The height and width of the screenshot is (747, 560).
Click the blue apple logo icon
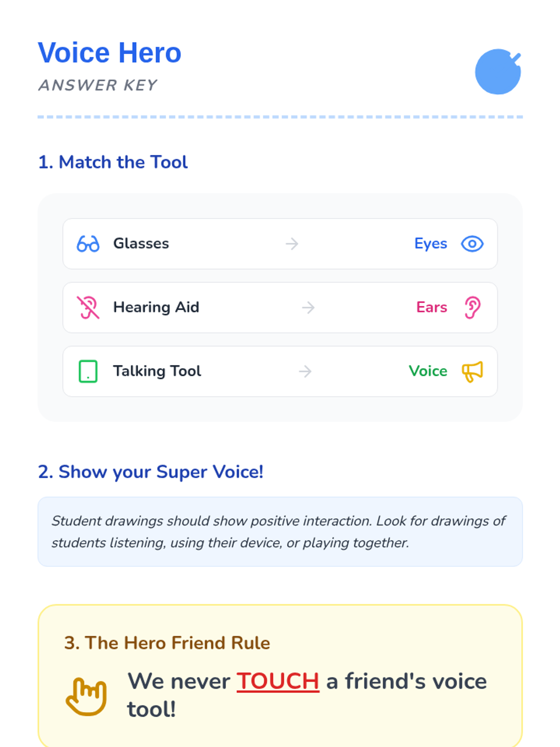497,71
